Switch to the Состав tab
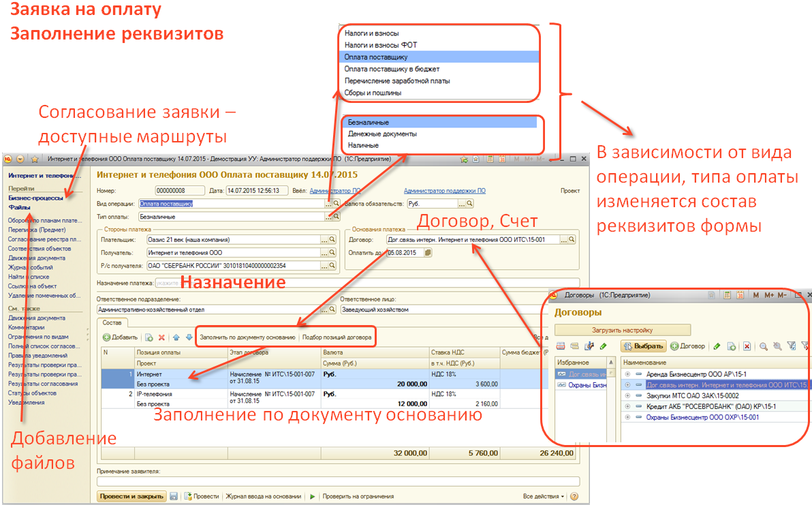This screenshot has height=505, width=812. (x=112, y=322)
